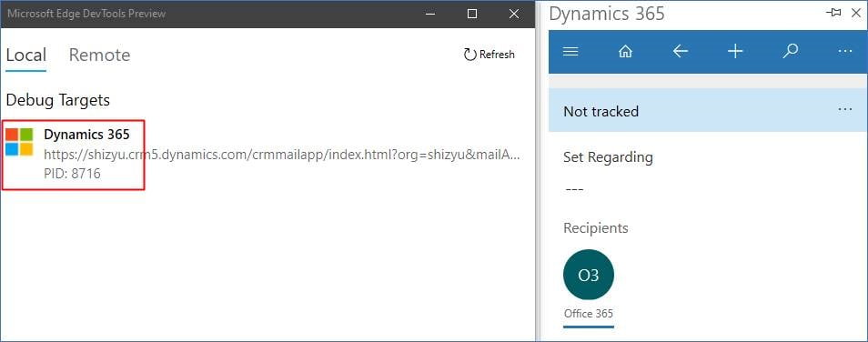This screenshot has width=868, height=342.
Task: Click the Microsoft logo of Dynamics 365 target
Action: tap(19, 142)
